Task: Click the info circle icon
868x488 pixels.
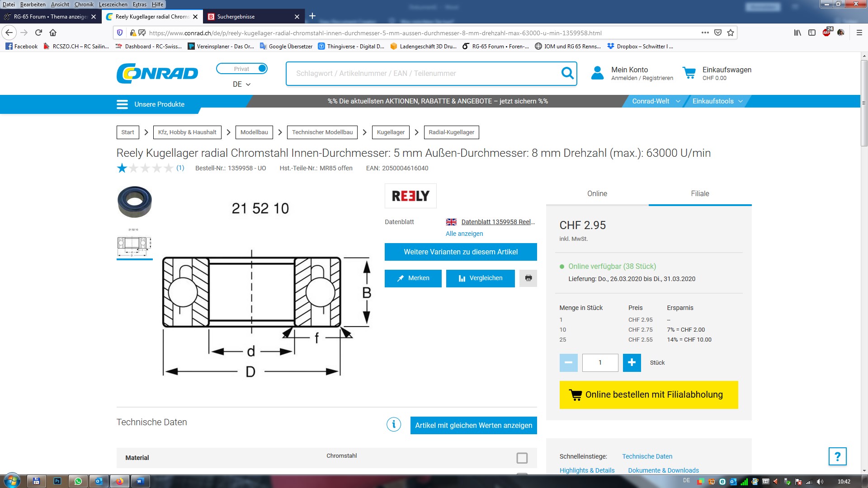Action: point(393,425)
